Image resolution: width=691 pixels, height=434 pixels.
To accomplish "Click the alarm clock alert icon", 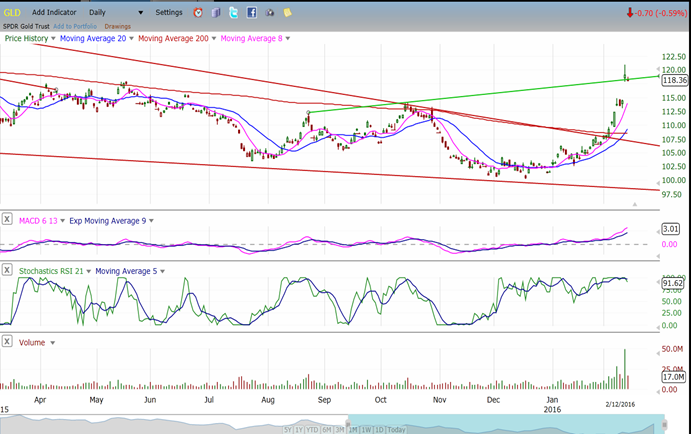I will [x=198, y=13].
